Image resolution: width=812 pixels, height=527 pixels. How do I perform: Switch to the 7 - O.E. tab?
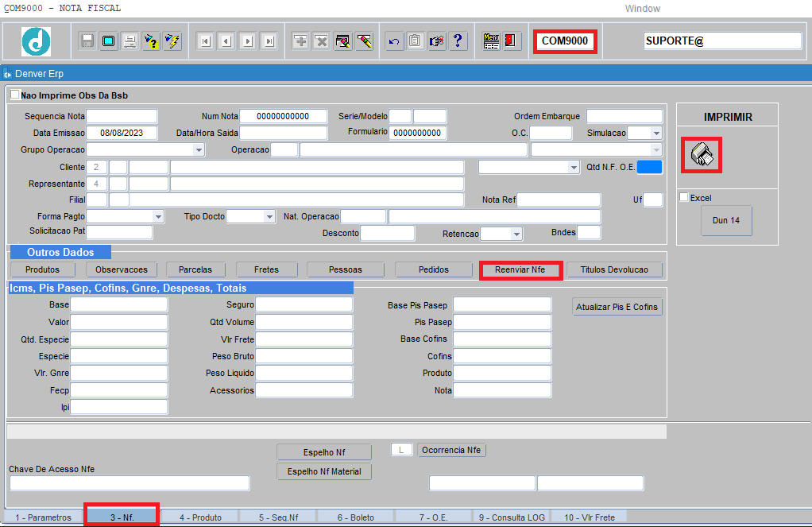coord(434,517)
